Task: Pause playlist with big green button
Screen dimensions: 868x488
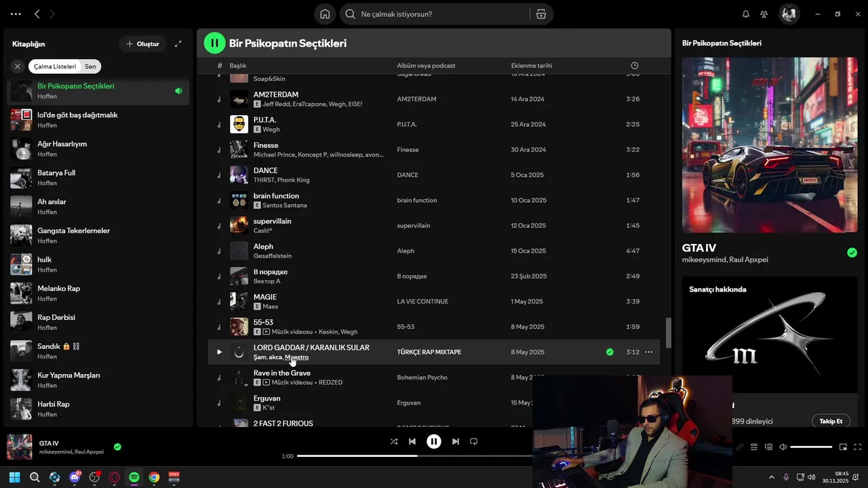Action: coord(214,43)
